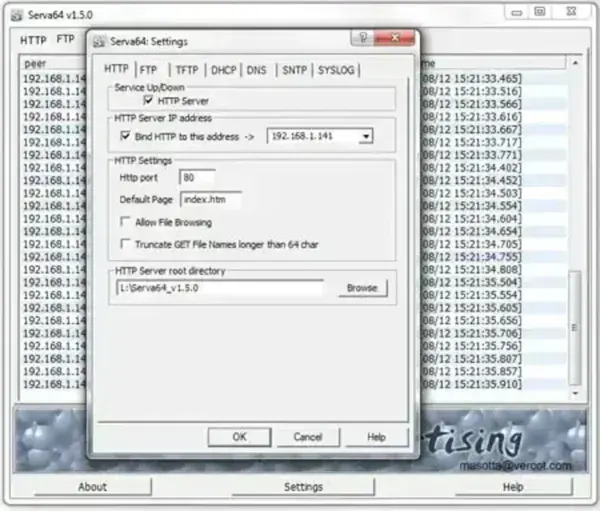Open the SYSLOG settings tab
Viewport: 600px width, 511px height.
point(336,70)
